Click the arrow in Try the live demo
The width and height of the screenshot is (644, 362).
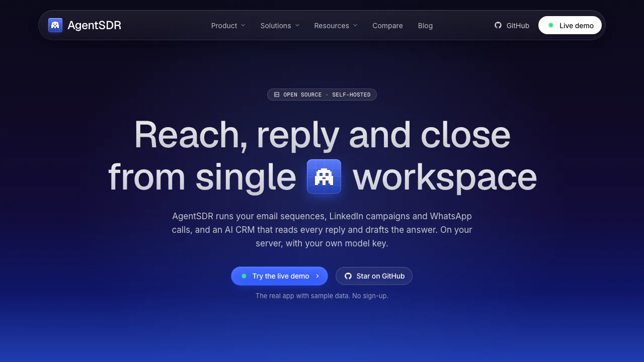(317, 276)
